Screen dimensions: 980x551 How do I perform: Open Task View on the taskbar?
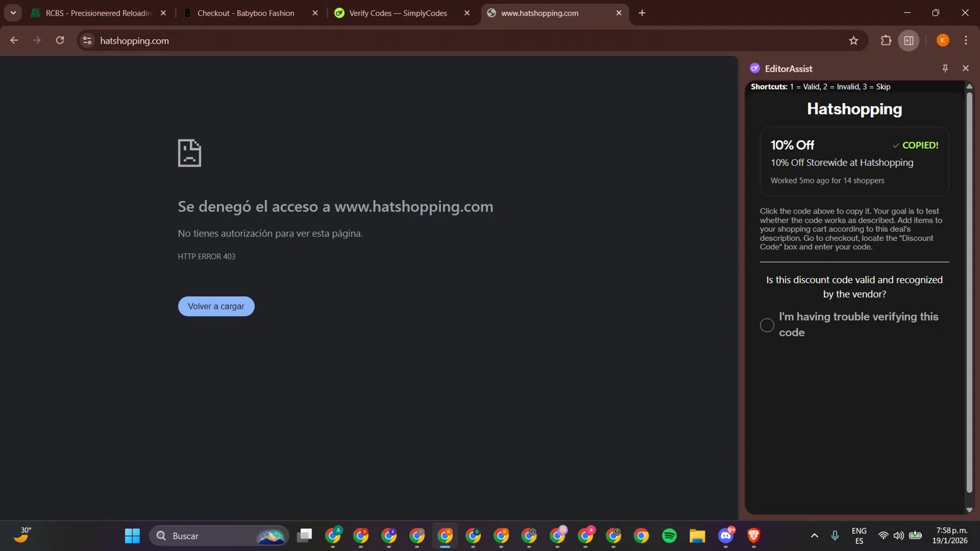click(304, 536)
